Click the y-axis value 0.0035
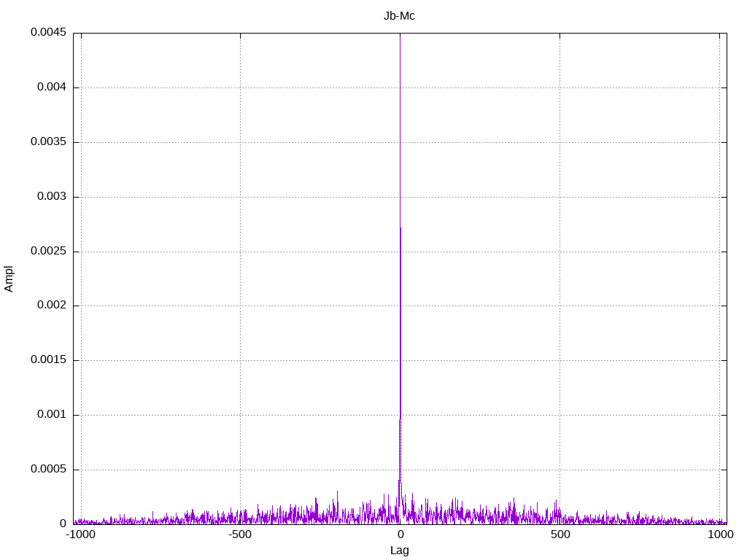The image size is (747, 560). 49,141
